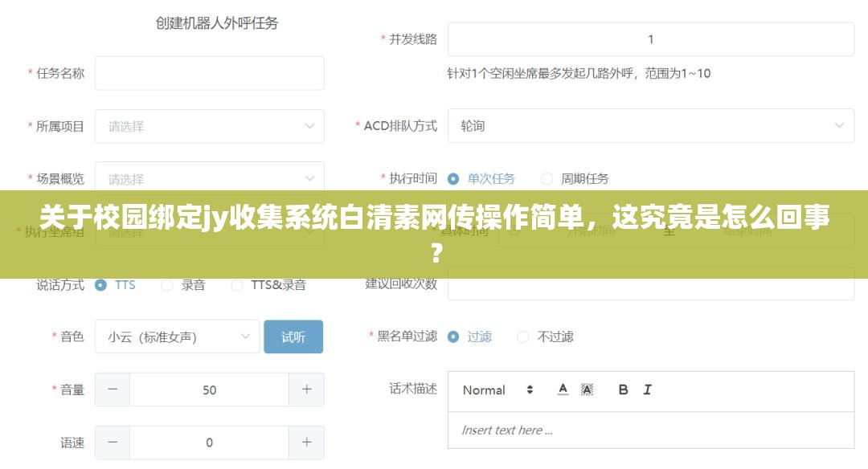Open the 音色 voice dropdown (小云 标准女声)
Viewport: 868px width, 469px height.
tap(178, 336)
